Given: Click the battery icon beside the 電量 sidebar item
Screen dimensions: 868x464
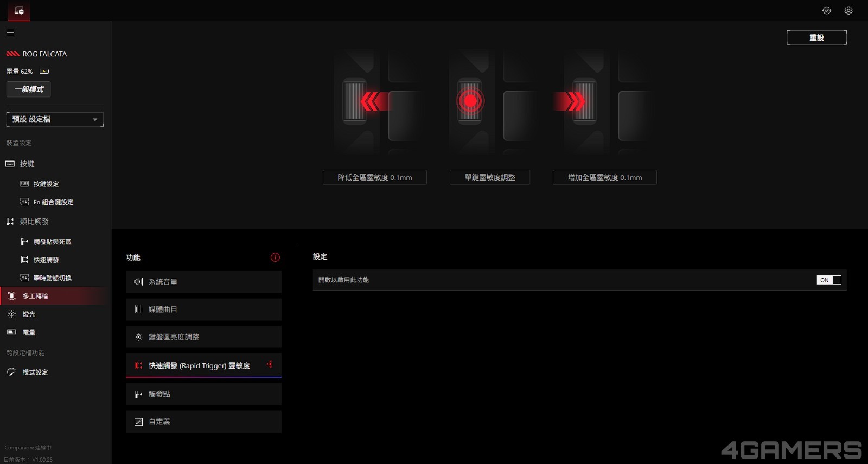Looking at the screenshot, I should pyautogui.click(x=12, y=332).
